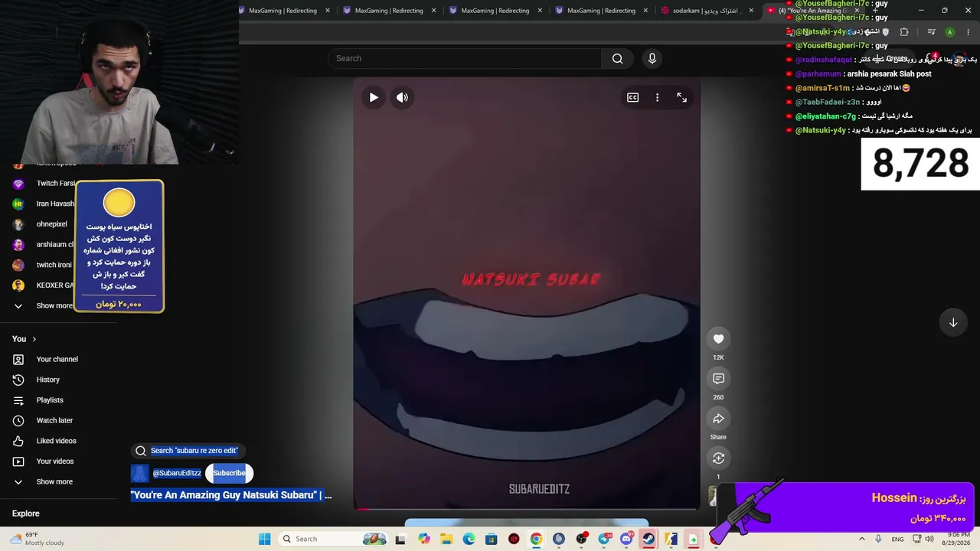Enter fullscreen on the Short player
980x551 pixels.
[x=681, y=97]
